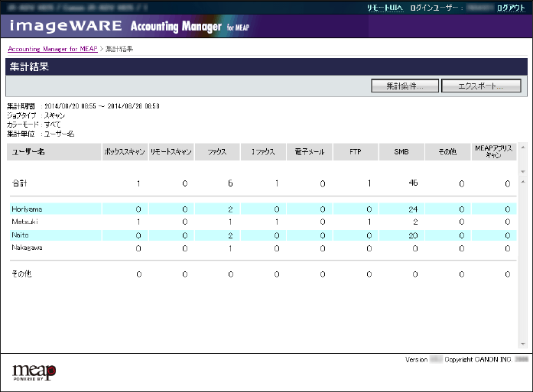Click the Nakagawa user name
The image size is (533, 392).
pos(27,248)
